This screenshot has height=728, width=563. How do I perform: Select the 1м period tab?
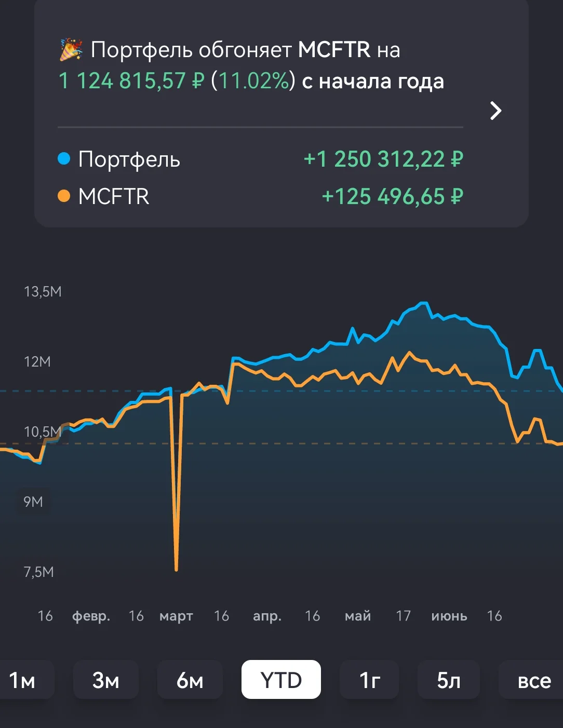coord(23,680)
